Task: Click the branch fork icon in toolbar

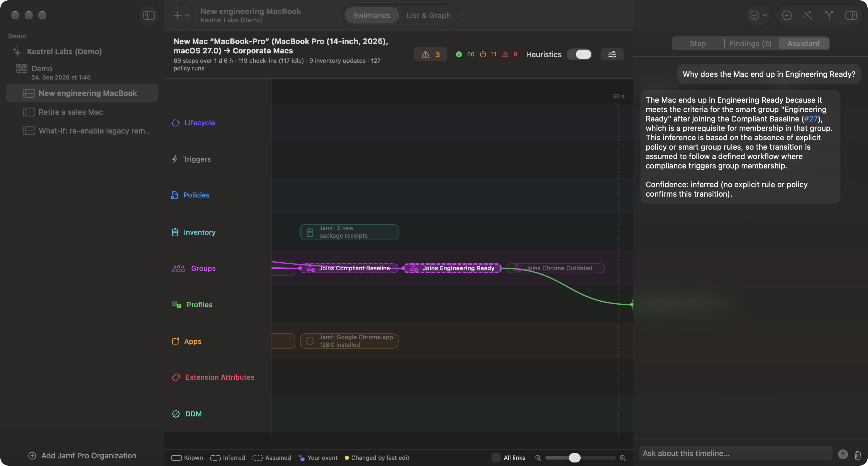Action: tap(829, 15)
